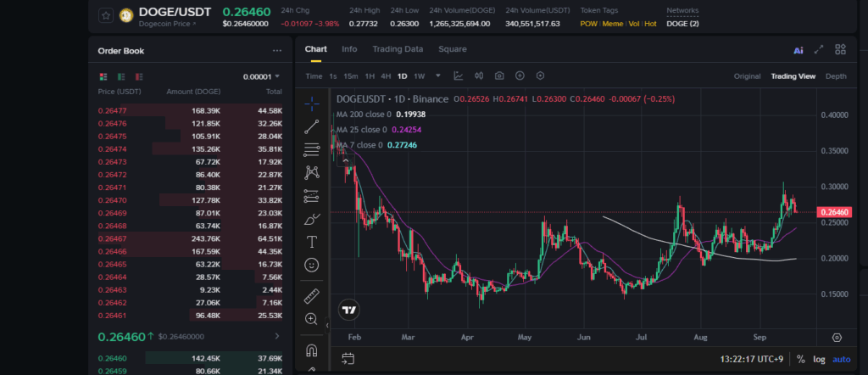Viewport: 868px width, 375px height.
Task: Click sell order price 0.26477
Action: coord(112,111)
